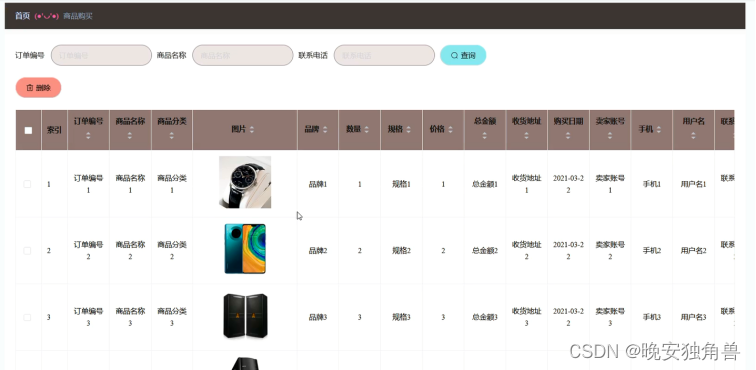
Task: Click the trash icon in 删除 button
Action: pyautogui.click(x=30, y=88)
